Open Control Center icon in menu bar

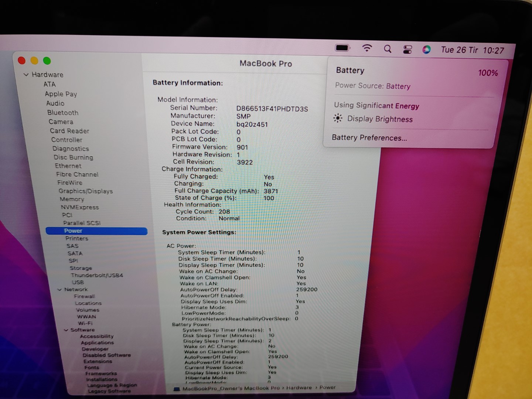pyautogui.click(x=407, y=50)
